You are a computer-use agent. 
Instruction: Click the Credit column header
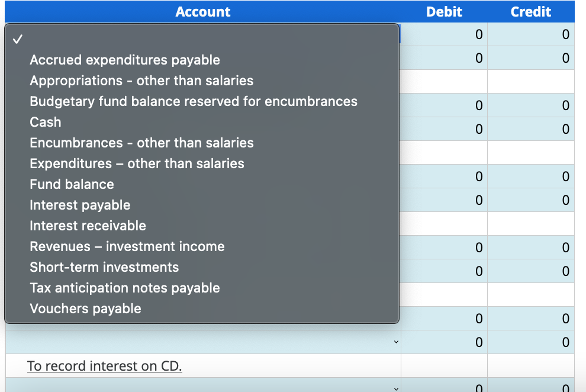click(531, 12)
